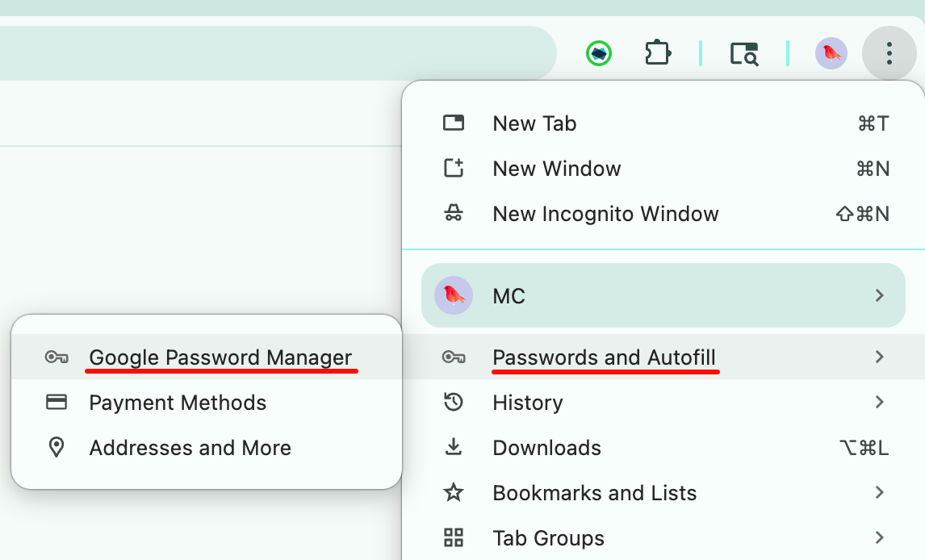Open Google Password Manager
This screenshot has width=925, height=560.
point(207,357)
